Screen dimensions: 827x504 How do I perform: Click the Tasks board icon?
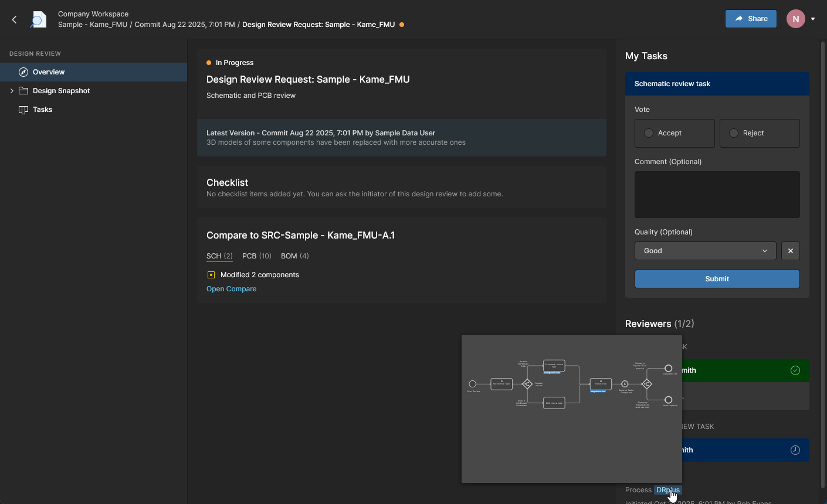click(23, 110)
